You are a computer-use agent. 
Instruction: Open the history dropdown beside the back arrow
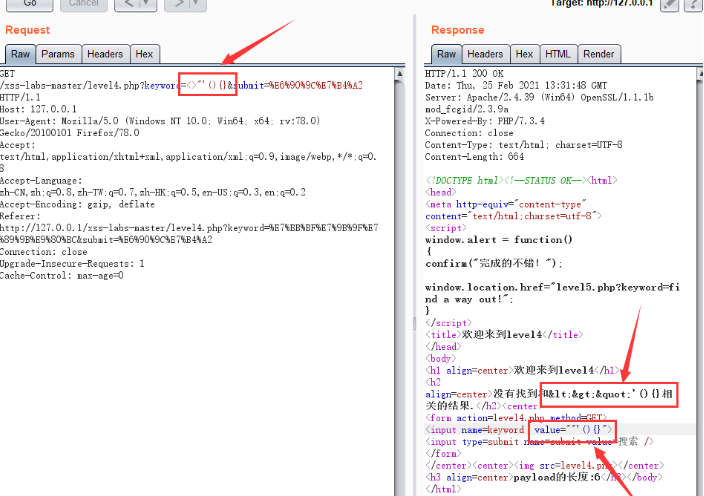(x=147, y=4)
